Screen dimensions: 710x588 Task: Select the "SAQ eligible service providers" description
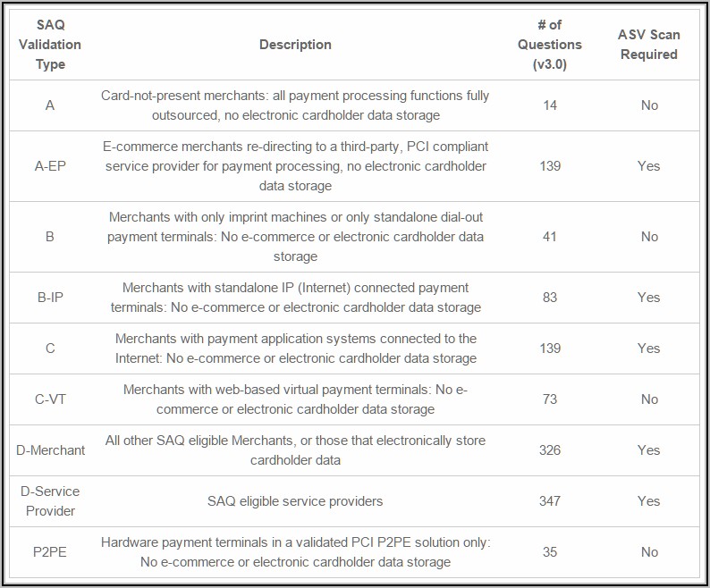pos(295,501)
